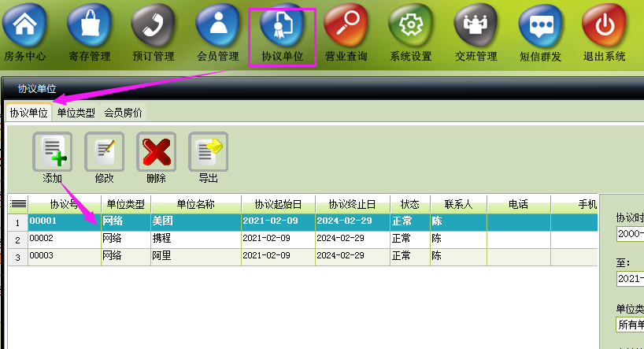
Task: Click the 联系人 column header
Action: [x=458, y=204]
